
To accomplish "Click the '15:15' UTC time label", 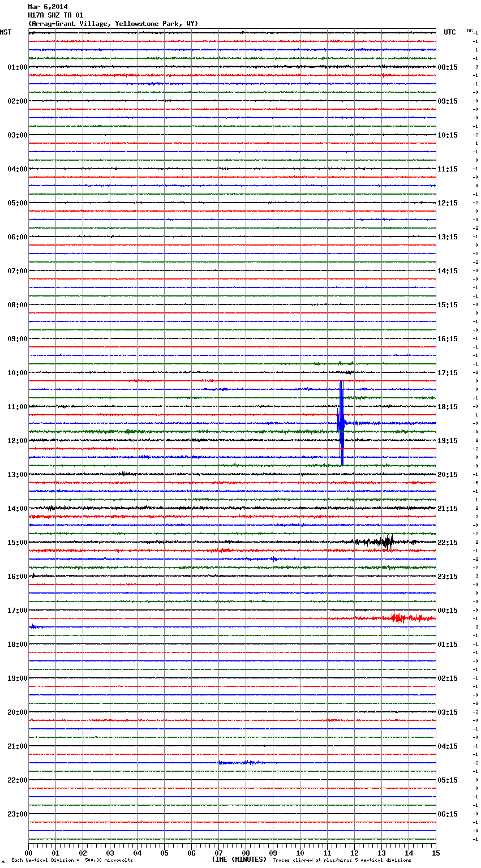I will click(x=448, y=305).
